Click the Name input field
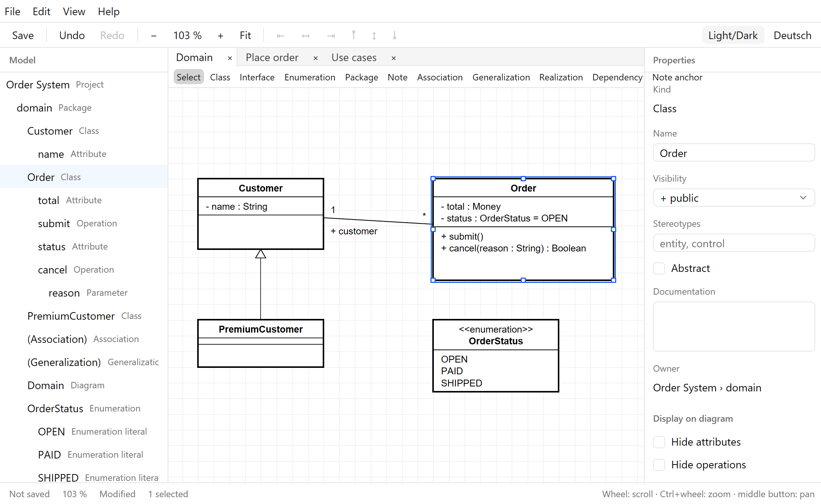This screenshot has width=821, height=504. [x=734, y=153]
